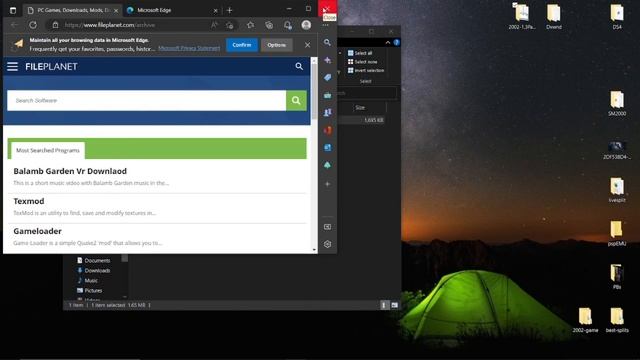Click the webpage vertical scrollbar thumb

pyautogui.click(x=314, y=92)
